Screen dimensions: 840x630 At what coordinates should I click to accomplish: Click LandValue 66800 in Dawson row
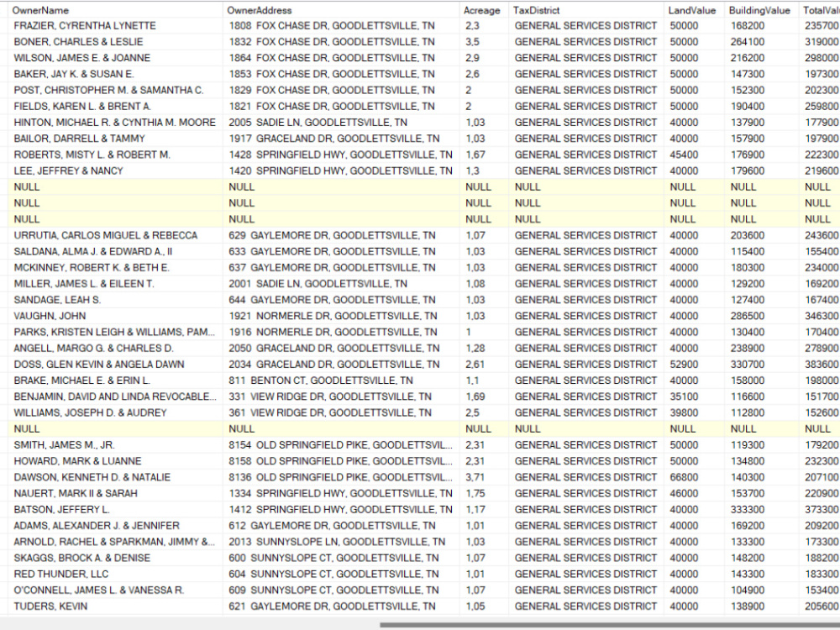(695, 477)
